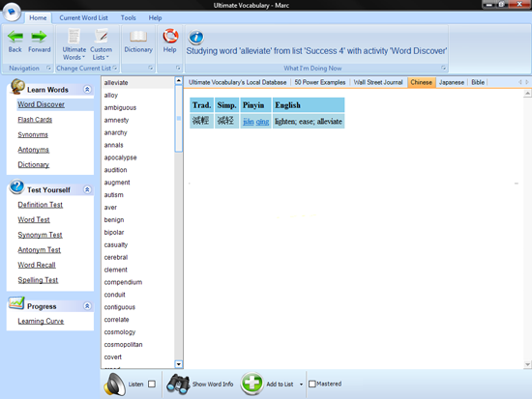Screen dimensions: 532x399
Task: Switch to Ultimate Vocabulary's Local Database tab
Action: 238,82
